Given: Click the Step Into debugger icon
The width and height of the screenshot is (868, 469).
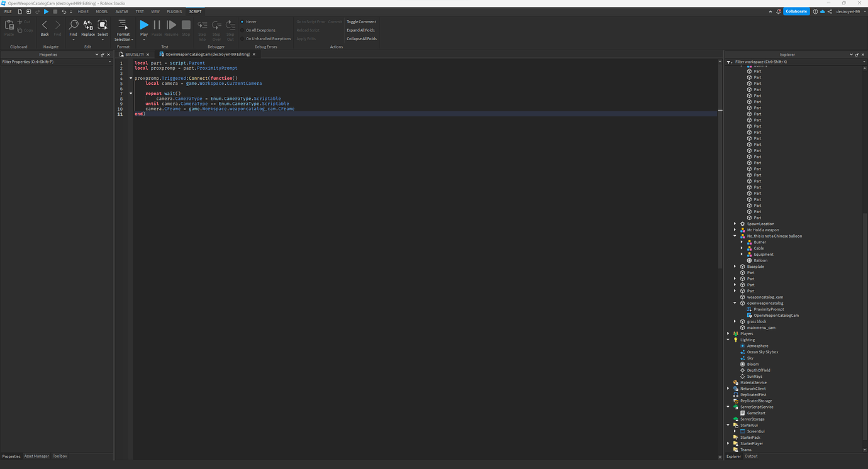Looking at the screenshot, I should (202, 25).
